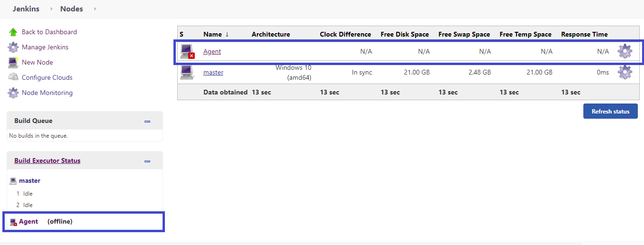Open the configure gear for the Agent row
The height and width of the screenshot is (245, 644).
625,51
